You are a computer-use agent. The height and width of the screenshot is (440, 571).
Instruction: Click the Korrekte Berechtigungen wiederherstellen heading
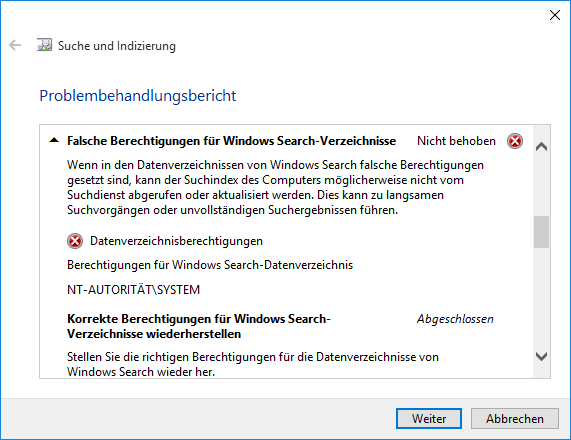click(x=198, y=326)
